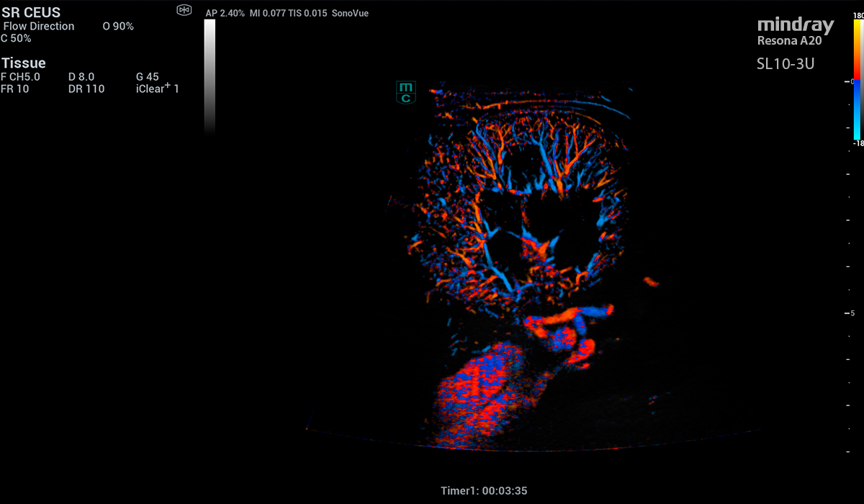This screenshot has height=504, width=864.
Task: Click the Mindray logo
Action: point(795,27)
